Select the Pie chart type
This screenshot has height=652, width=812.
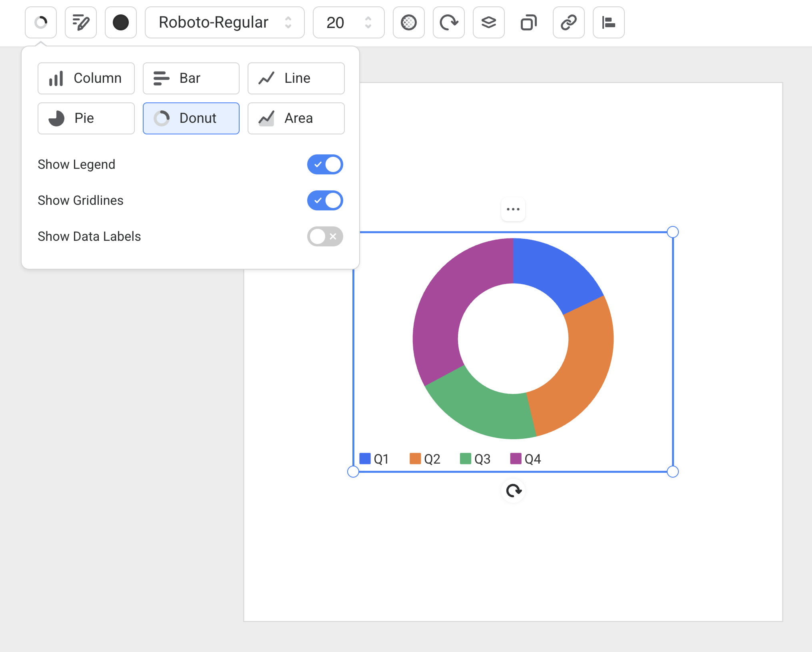[86, 118]
